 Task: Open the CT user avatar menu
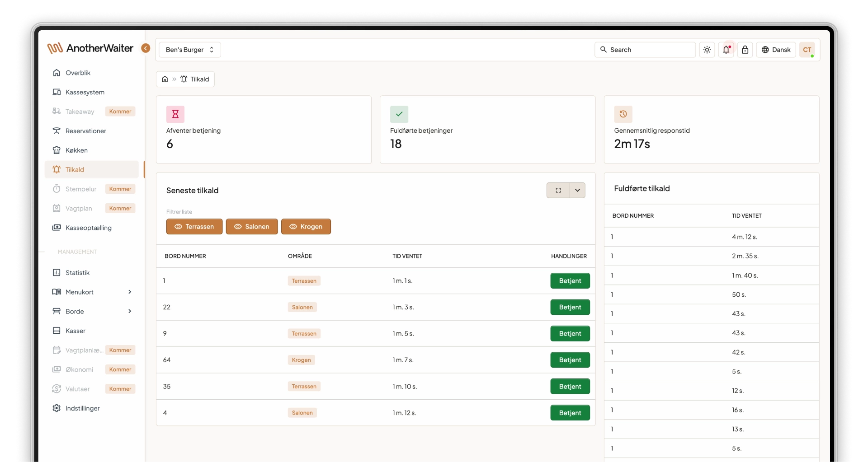pos(807,50)
